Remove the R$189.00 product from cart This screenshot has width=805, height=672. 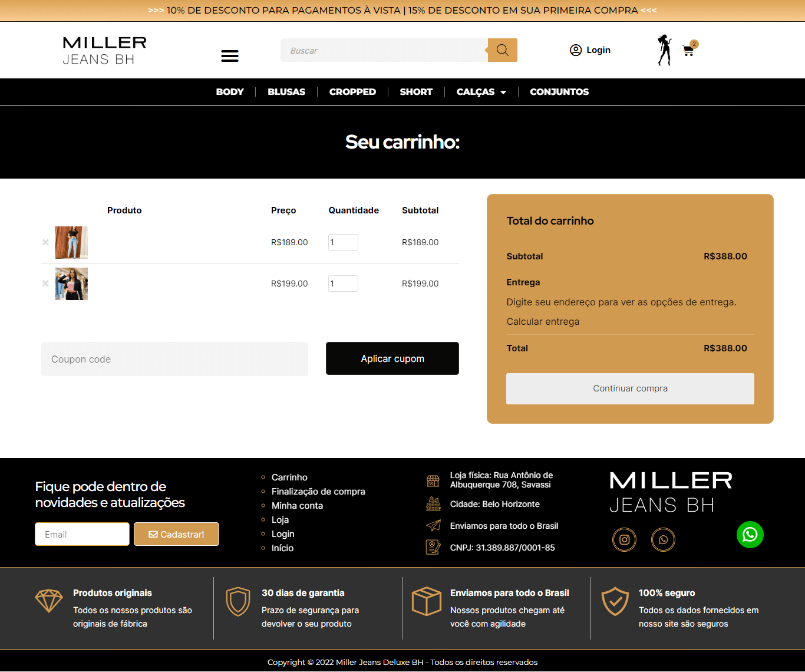click(x=45, y=242)
